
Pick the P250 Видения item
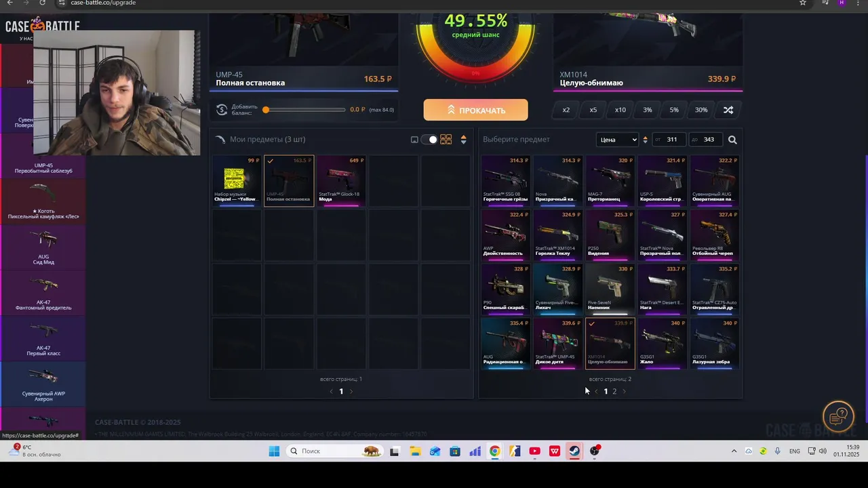coord(610,235)
